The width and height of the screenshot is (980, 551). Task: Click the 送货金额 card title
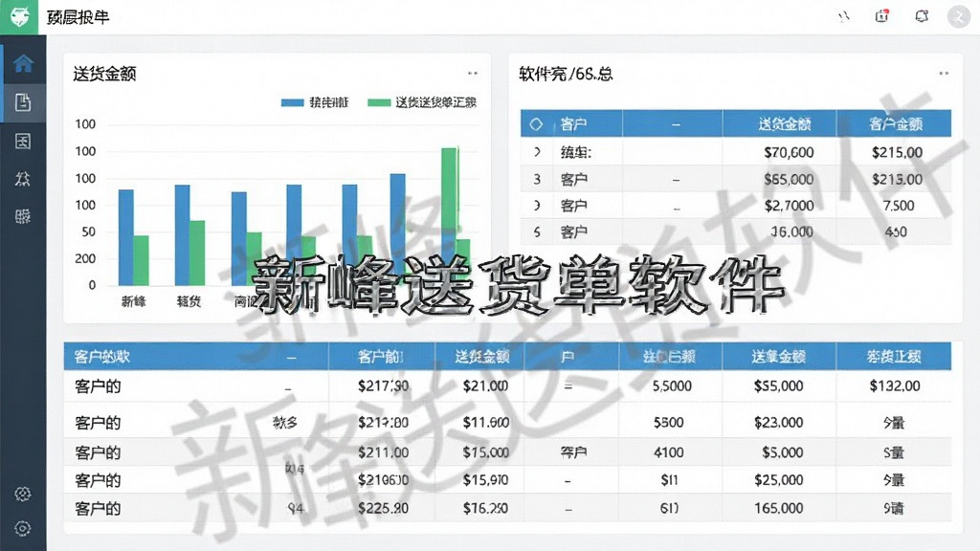104,74
